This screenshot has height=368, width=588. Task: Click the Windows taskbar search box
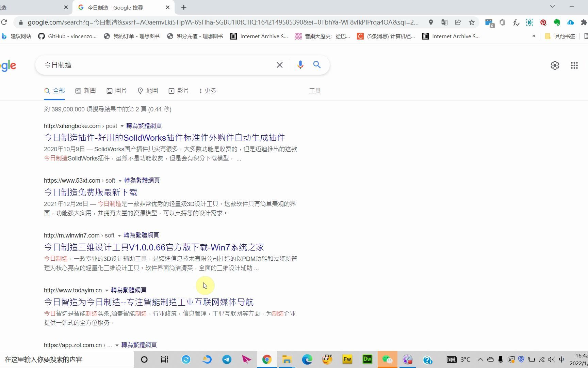67,359
